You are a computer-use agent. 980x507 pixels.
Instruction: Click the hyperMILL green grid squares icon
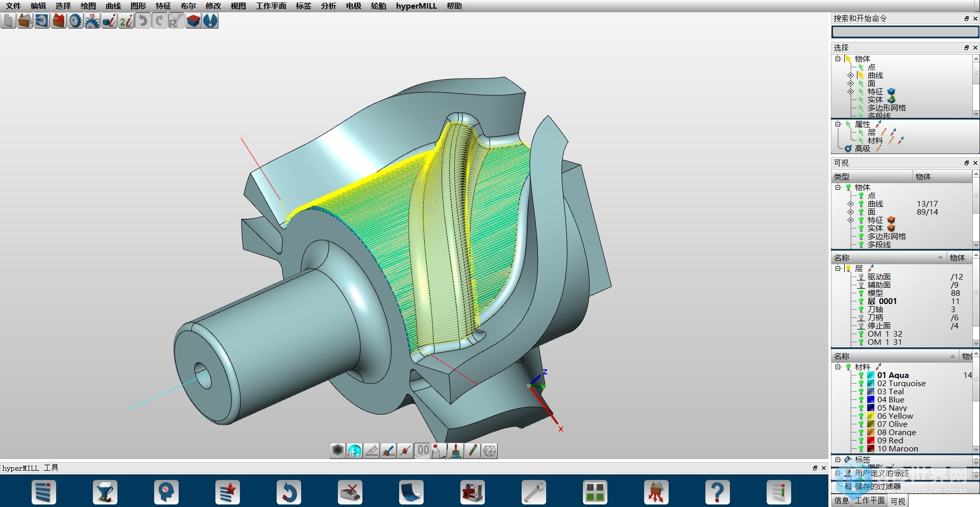[x=595, y=493]
